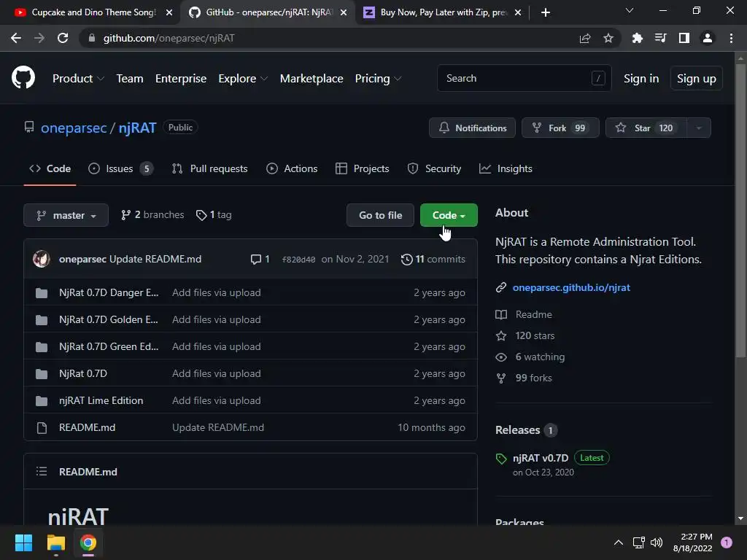Open Windows Start menu

pos(23,542)
